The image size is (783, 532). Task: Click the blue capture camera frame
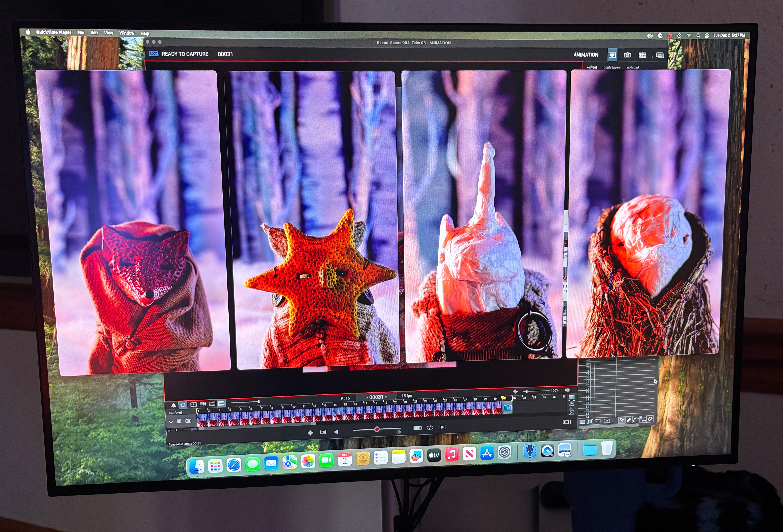[x=507, y=408]
